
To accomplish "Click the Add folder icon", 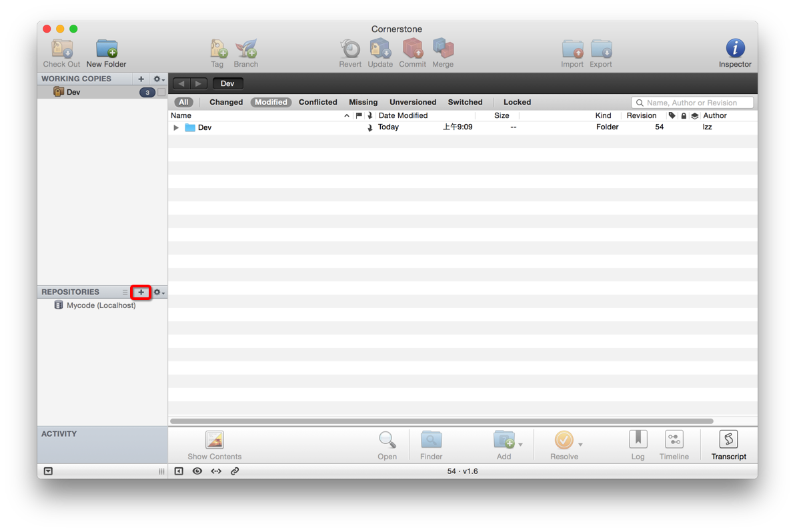I will 504,440.
